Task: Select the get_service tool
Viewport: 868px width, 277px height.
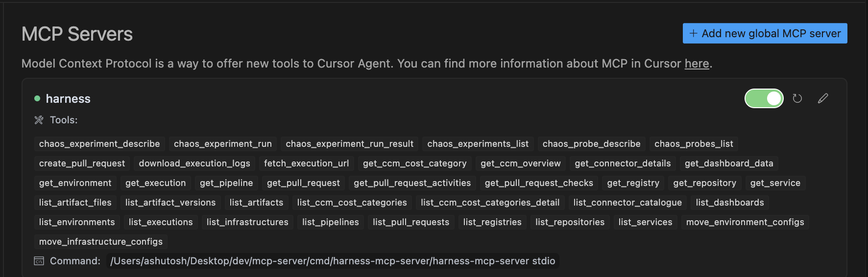Action: pyautogui.click(x=775, y=183)
